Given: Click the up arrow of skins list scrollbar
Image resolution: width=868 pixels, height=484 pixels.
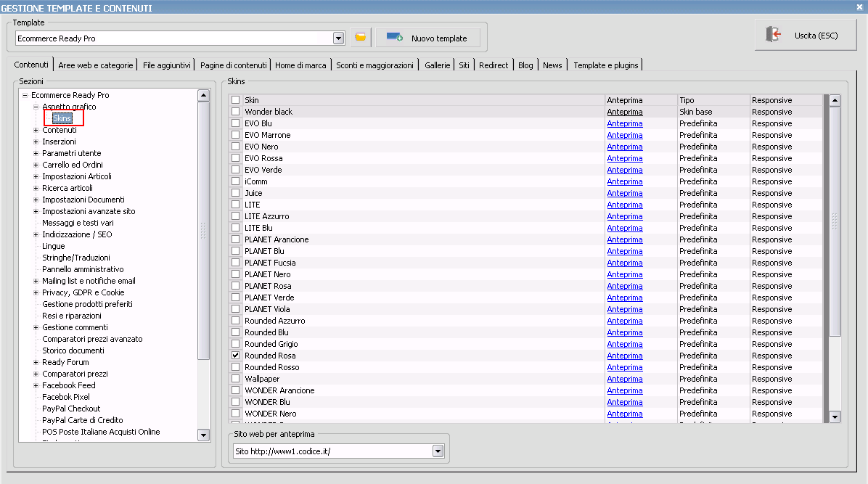Looking at the screenshot, I should tap(835, 101).
